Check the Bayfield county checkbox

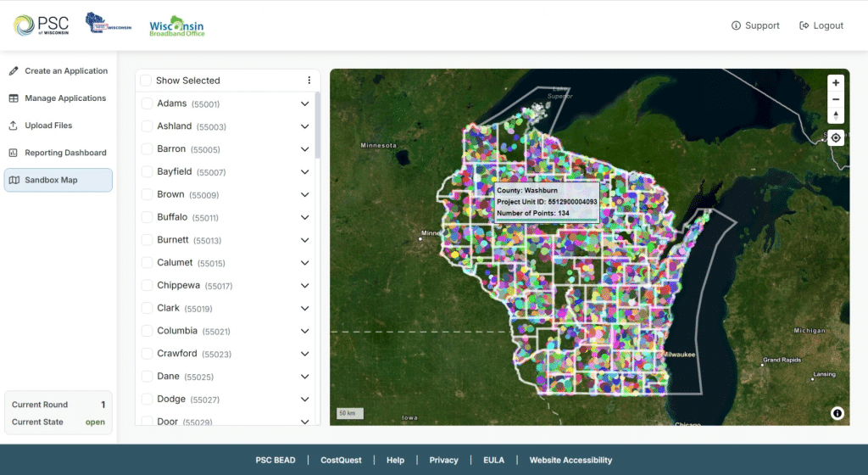(x=147, y=171)
